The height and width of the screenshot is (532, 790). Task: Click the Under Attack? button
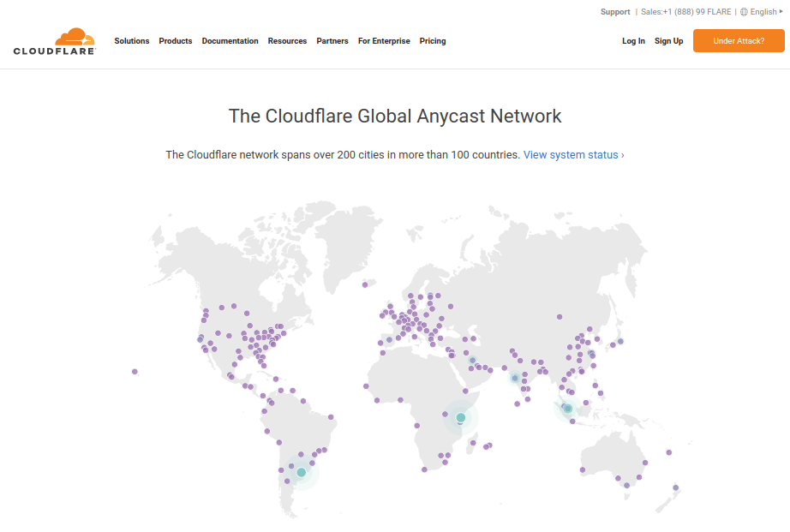(739, 41)
